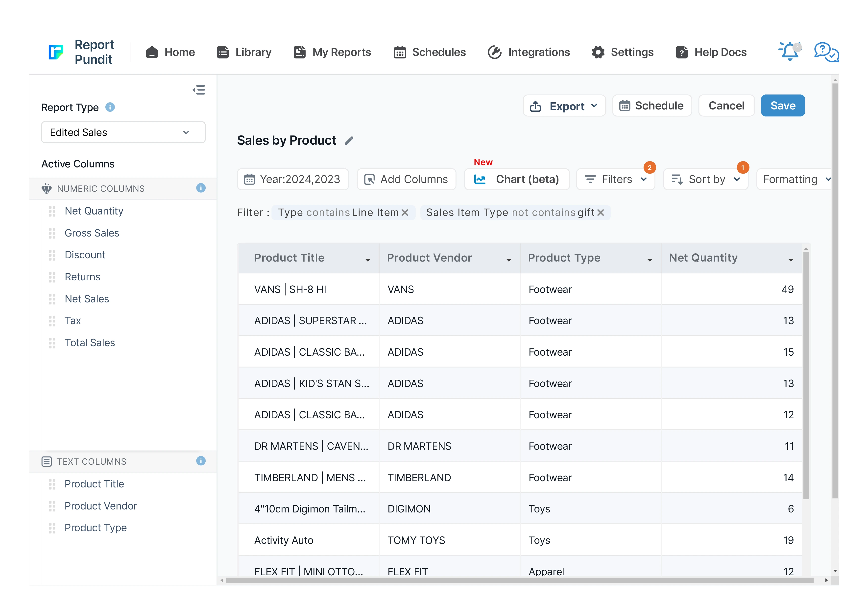The height and width of the screenshot is (614, 868).
Task: Edit report title with pencil icon
Action: click(349, 141)
